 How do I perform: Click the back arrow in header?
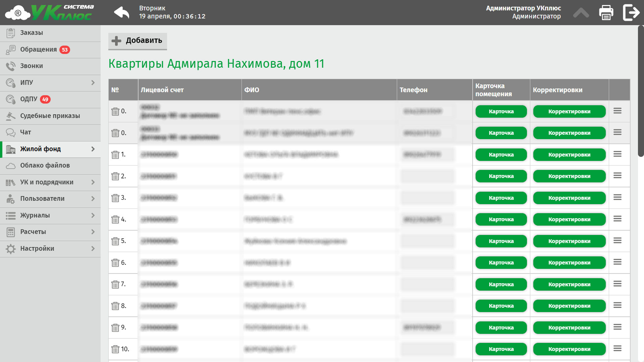121,13
